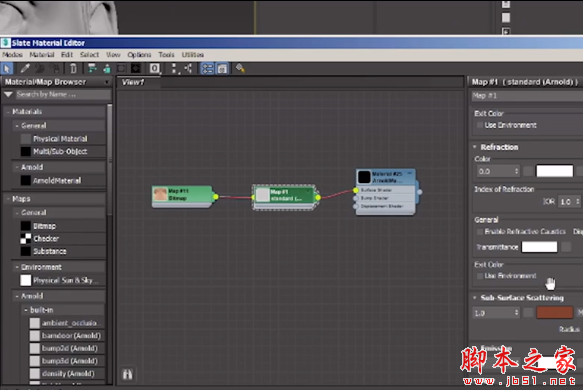The height and width of the screenshot is (392, 587).
Task: Collapse the Sub-Surface Scattering rollout
Action: pyautogui.click(x=475, y=298)
